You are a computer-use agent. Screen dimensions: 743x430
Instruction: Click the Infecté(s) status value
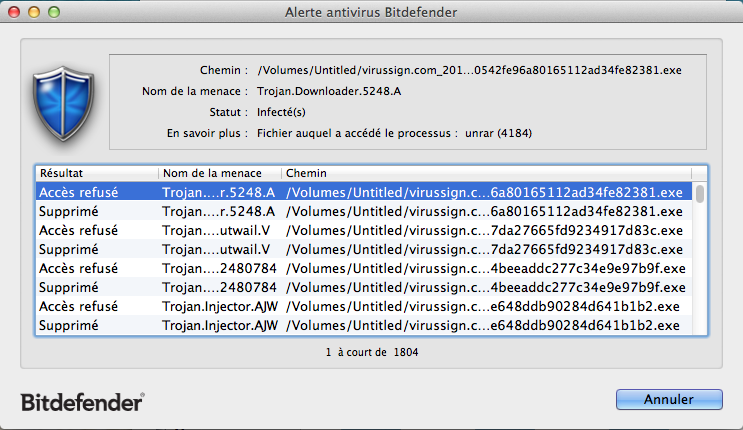click(x=281, y=112)
